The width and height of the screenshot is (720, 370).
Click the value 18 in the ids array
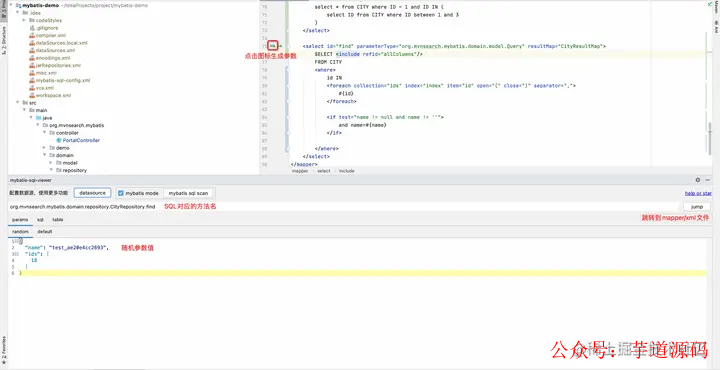coord(34,260)
